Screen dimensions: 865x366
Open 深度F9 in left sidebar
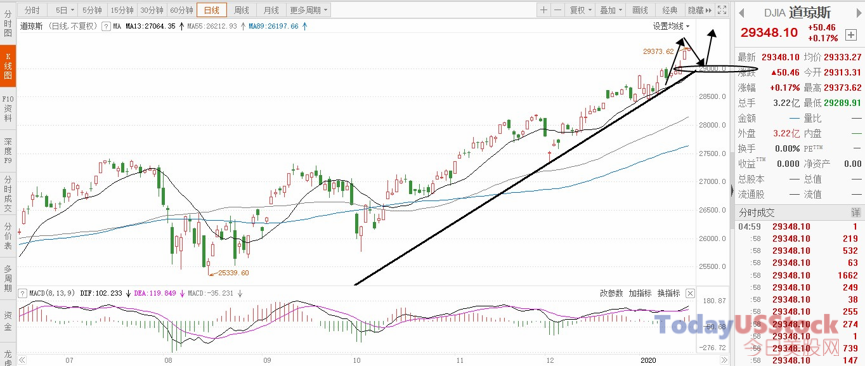coord(8,150)
